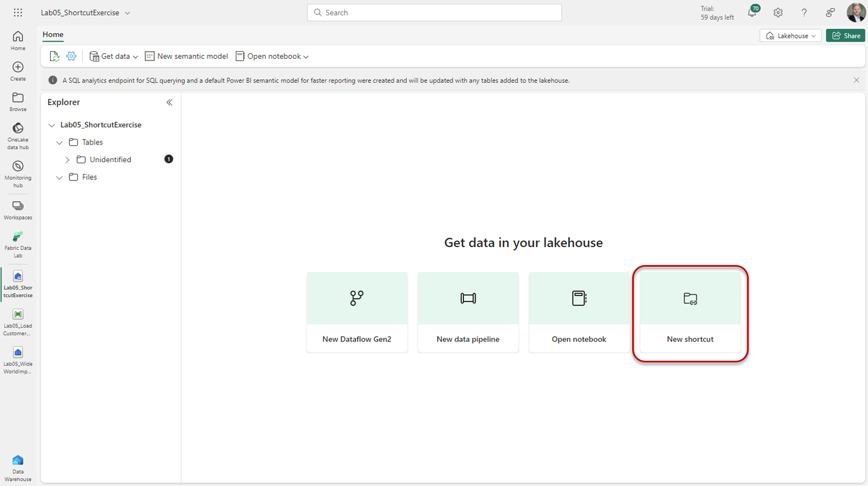Click the Explorer heading
The height and width of the screenshot is (486, 868).
pos(64,102)
